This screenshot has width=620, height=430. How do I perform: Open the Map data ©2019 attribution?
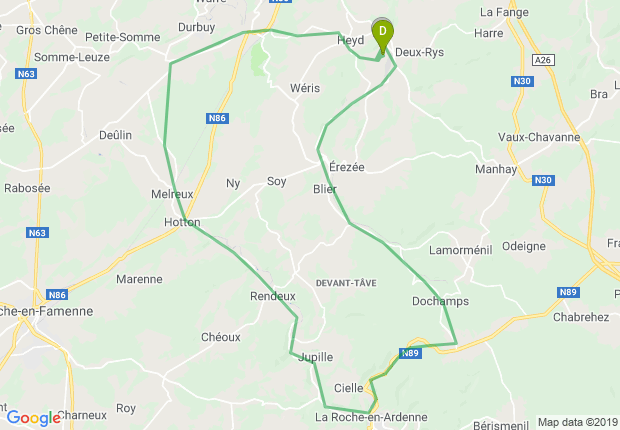coord(578,422)
